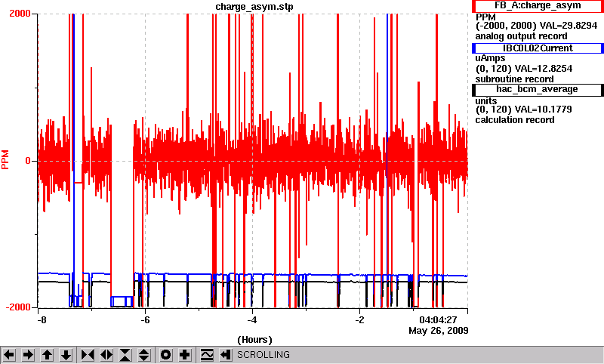
Task: Expand the vertical scale with diamond button
Action: [x=144, y=355]
